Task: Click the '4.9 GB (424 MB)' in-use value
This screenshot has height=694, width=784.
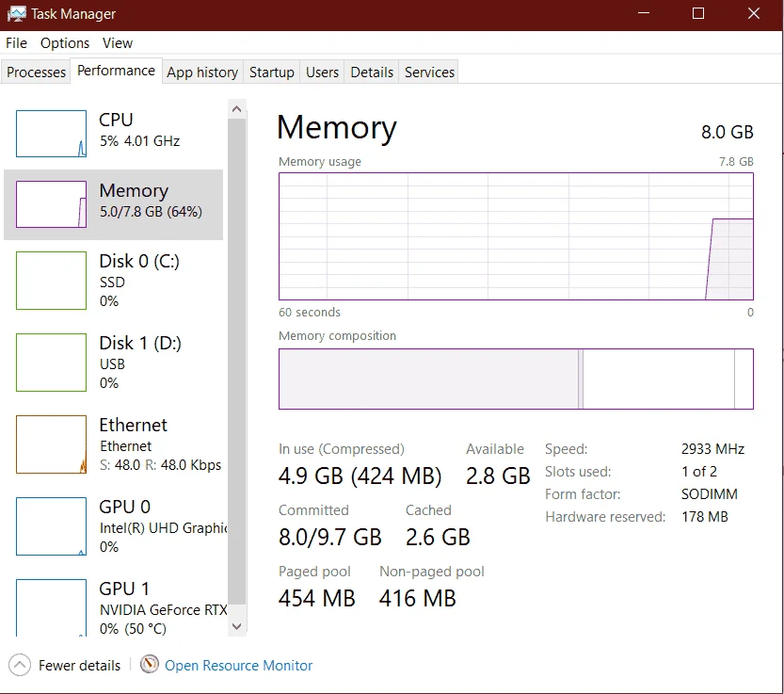Action: pyautogui.click(x=360, y=476)
